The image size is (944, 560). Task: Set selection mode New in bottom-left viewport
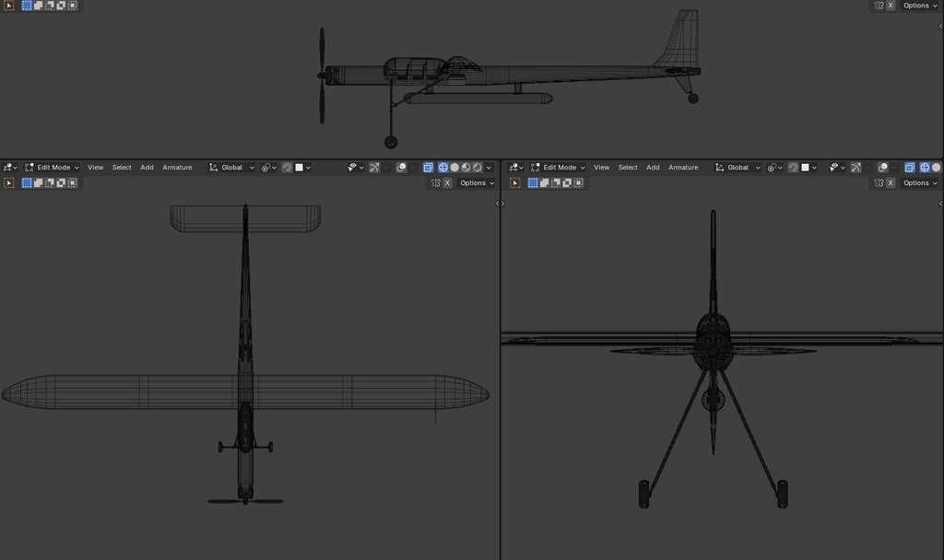[x=27, y=183]
